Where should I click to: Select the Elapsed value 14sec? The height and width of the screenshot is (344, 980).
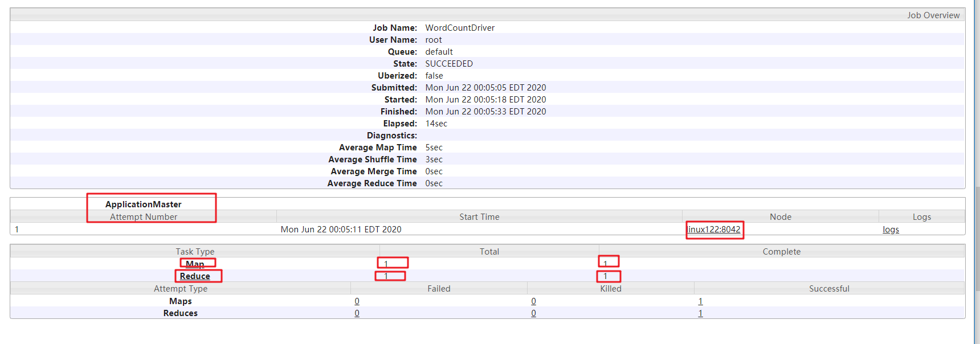436,124
